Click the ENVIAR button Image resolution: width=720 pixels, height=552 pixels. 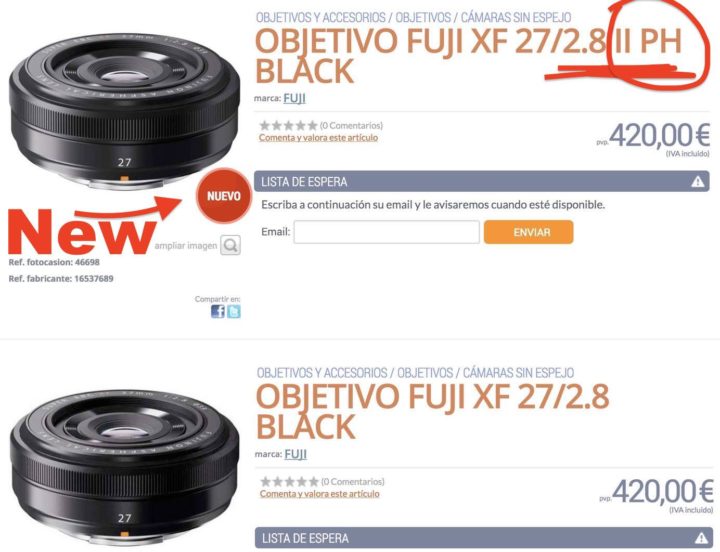coord(529,232)
